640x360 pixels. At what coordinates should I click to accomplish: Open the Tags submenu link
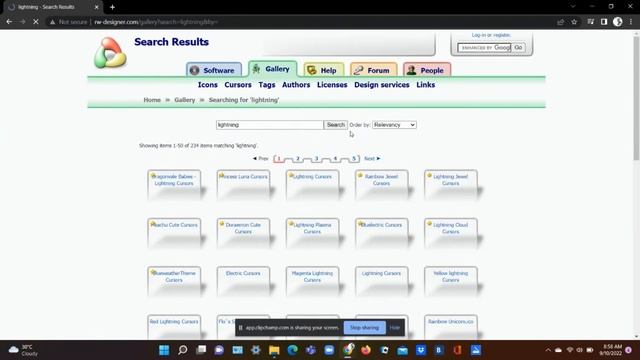click(x=267, y=85)
